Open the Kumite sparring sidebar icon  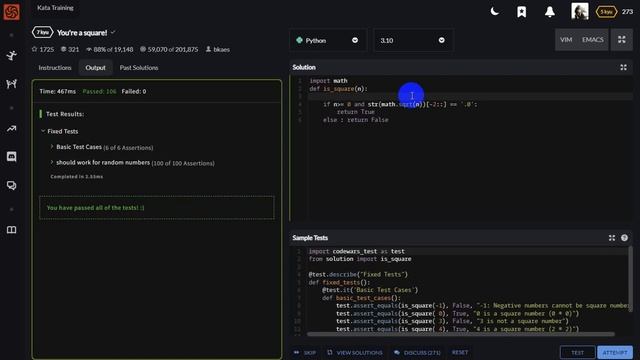click(11, 84)
